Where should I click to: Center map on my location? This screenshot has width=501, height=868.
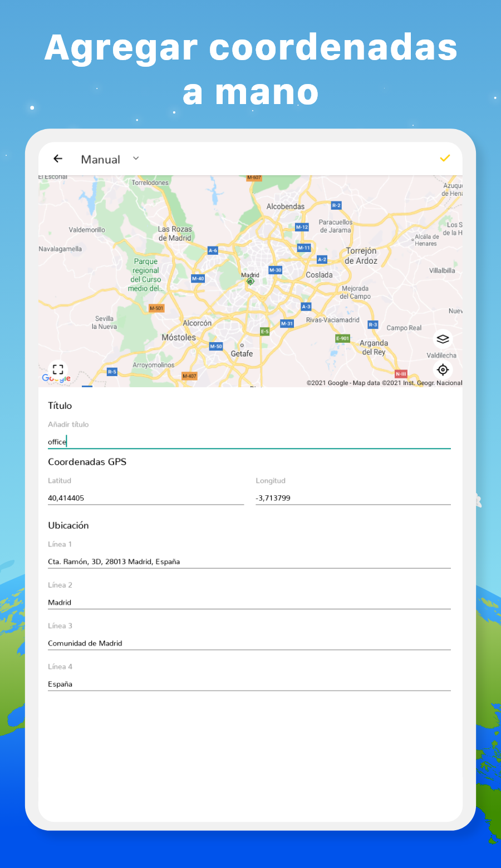pyautogui.click(x=443, y=369)
